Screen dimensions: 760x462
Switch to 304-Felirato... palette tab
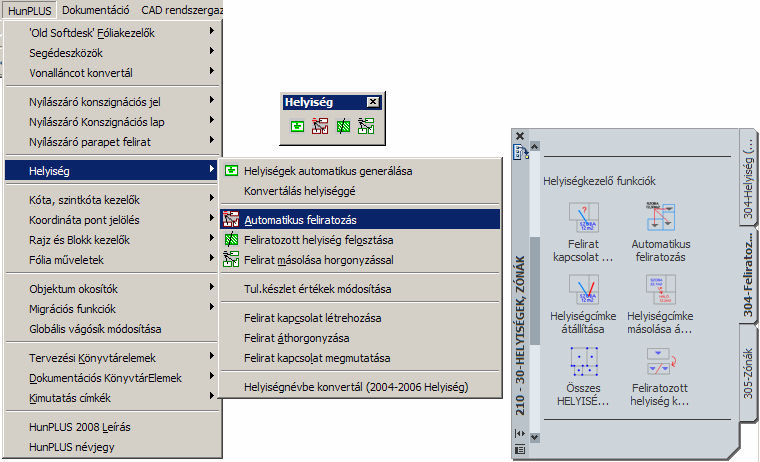coord(748,275)
